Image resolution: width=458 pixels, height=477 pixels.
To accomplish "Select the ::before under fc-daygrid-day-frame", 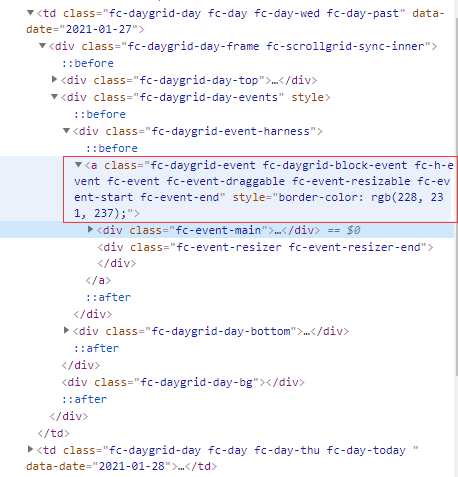I will (x=88, y=63).
